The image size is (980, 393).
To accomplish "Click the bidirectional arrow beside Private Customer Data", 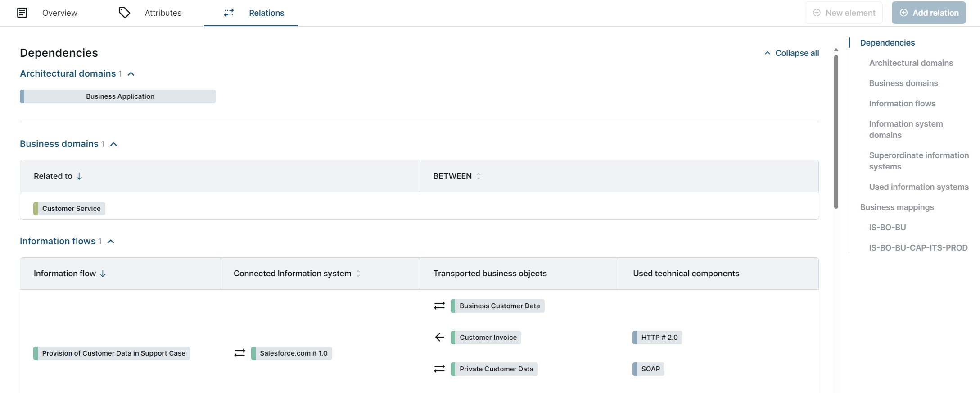I will (439, 369).
